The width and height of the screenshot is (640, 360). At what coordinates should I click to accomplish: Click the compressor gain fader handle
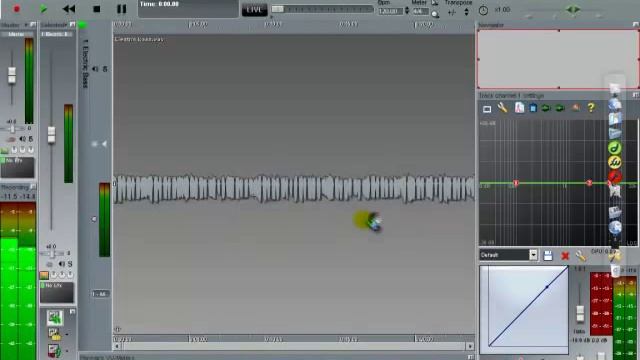click(580, 313)
